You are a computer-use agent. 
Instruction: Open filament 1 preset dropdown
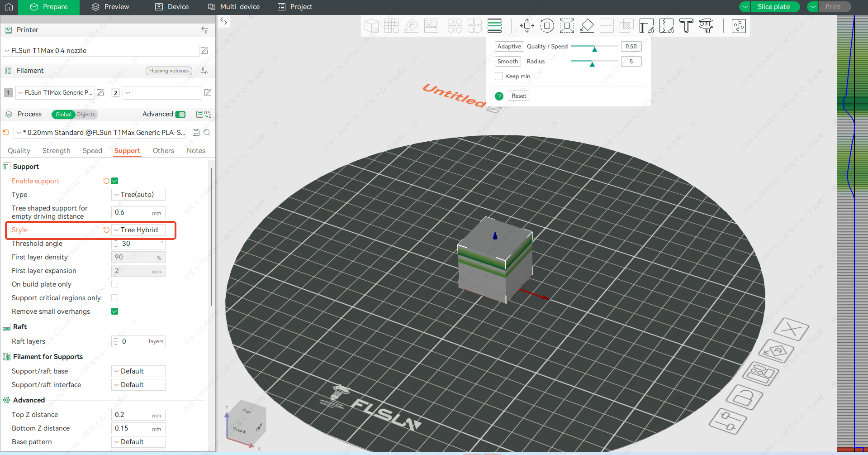(x=55, y=92)
